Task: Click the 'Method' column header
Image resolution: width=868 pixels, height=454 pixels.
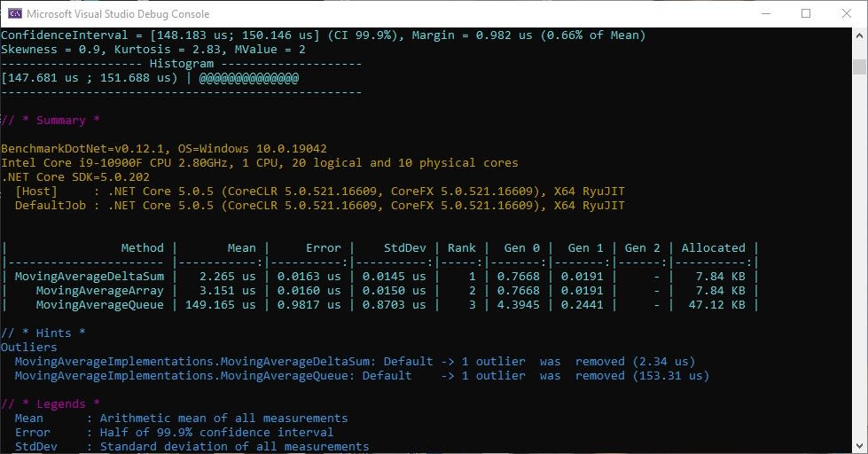Action: pos(142,248)
